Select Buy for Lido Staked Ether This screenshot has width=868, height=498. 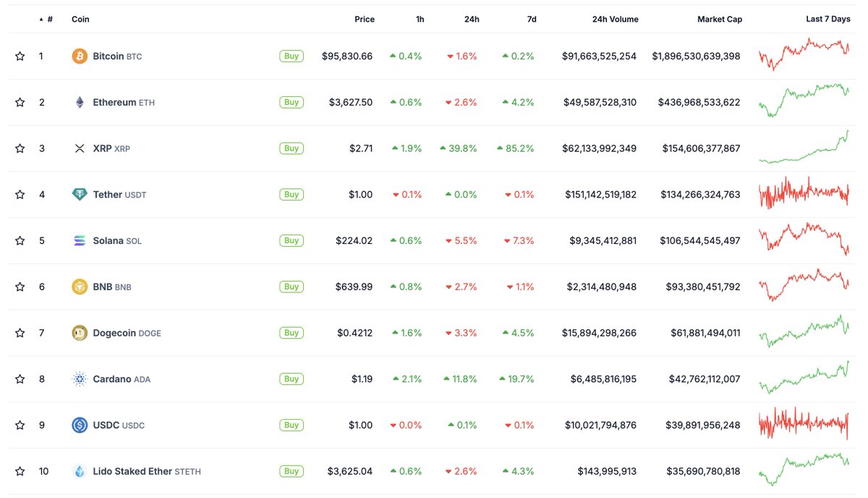292,471
